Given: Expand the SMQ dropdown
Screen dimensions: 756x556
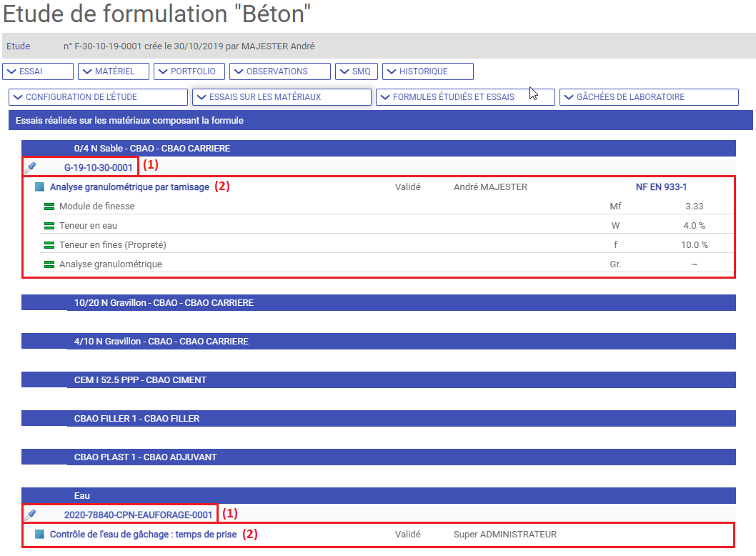Looking at the screenshot, I should [357, 71].
